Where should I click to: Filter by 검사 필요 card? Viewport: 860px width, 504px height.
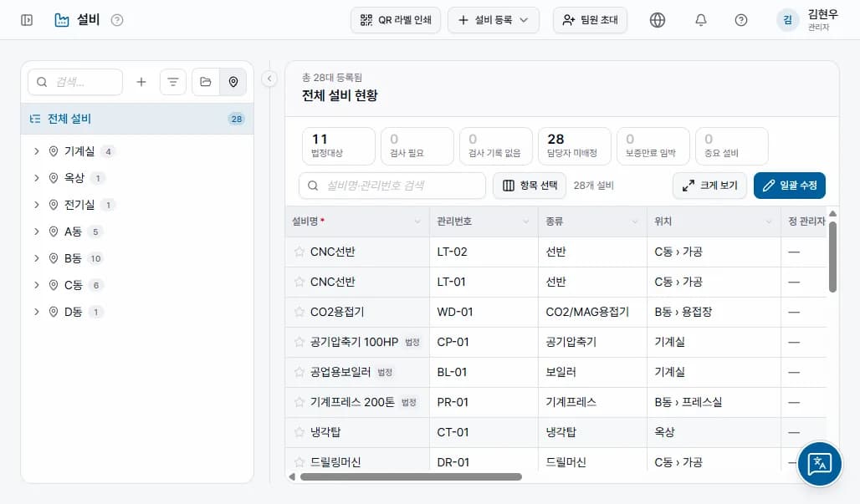[x=417, y=145]
